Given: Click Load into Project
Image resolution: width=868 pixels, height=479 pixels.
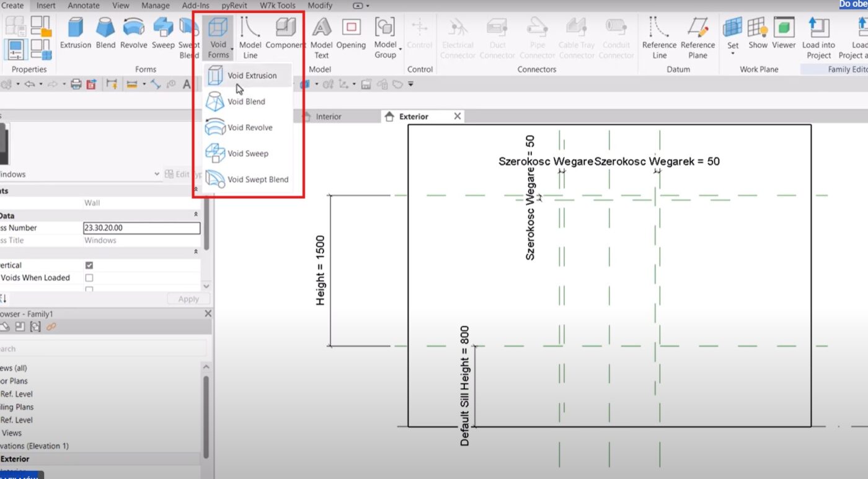Looking at the screenshot, I should point(818,37).
